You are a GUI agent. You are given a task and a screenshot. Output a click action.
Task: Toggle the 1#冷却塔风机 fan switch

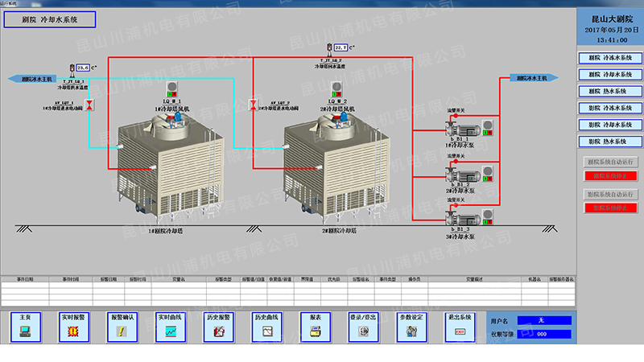click(x=171, y=88)
